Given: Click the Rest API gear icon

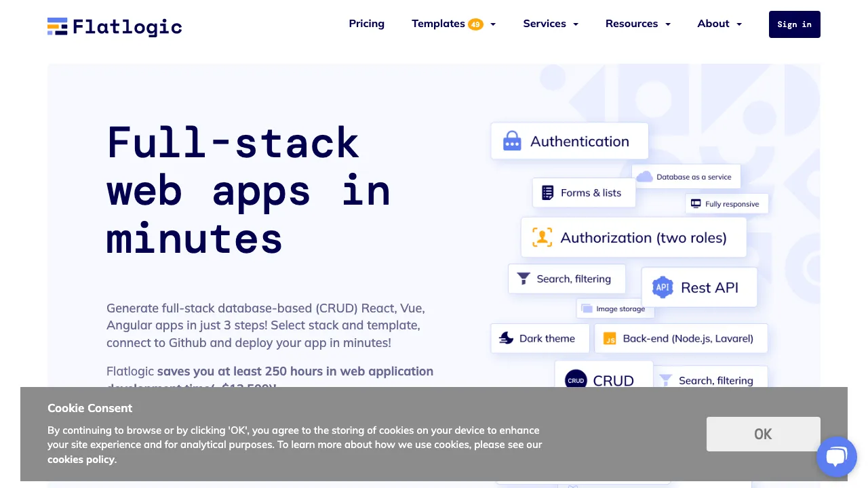Looking at the screenshot, I should pos(663,287).
